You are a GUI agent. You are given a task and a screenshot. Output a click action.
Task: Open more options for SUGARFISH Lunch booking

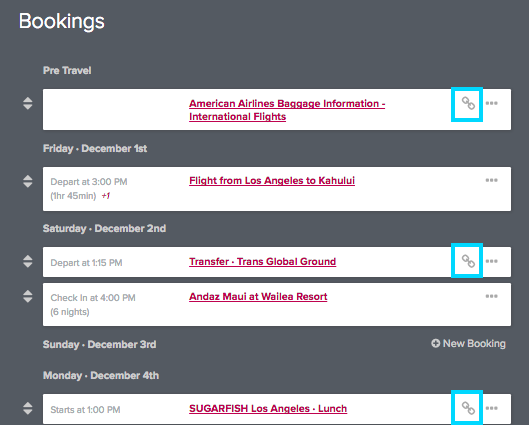click(x=492, y=408)
